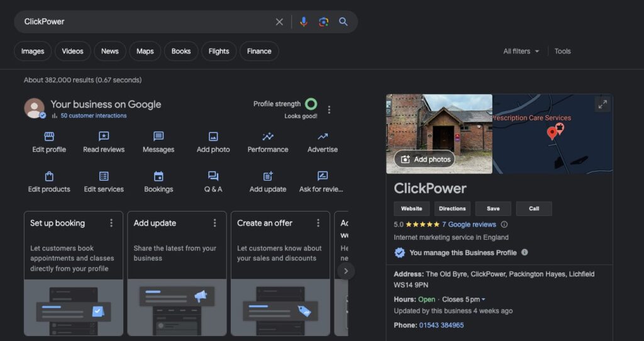This screenshot has width=644, height=341.
Task: Open the Bookings calendar icon
Action: click(158, 176)
